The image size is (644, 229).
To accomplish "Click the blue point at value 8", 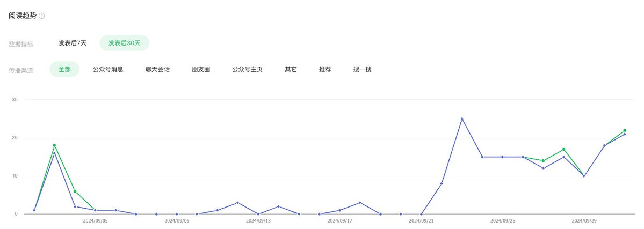I will coord(442,183).
